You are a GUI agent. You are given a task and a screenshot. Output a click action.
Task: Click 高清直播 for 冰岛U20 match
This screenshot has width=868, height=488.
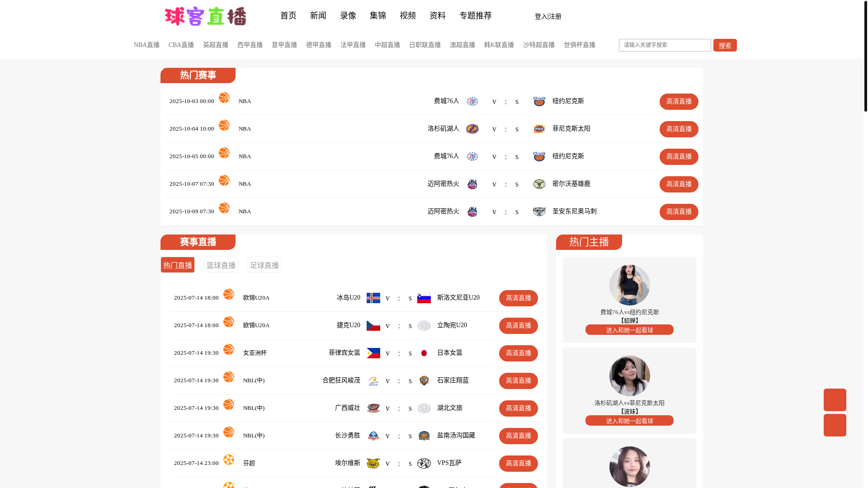click(x=519, y=298)
